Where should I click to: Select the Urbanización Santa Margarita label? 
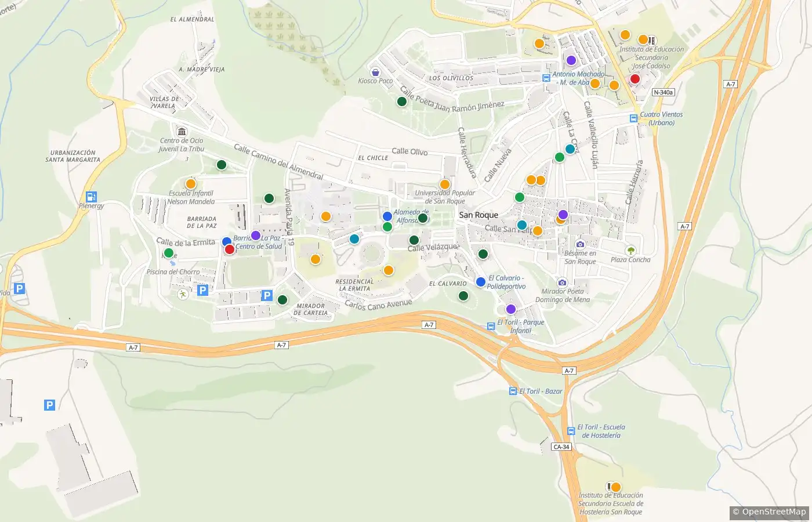pyautogui.click(x=72, y=156)
